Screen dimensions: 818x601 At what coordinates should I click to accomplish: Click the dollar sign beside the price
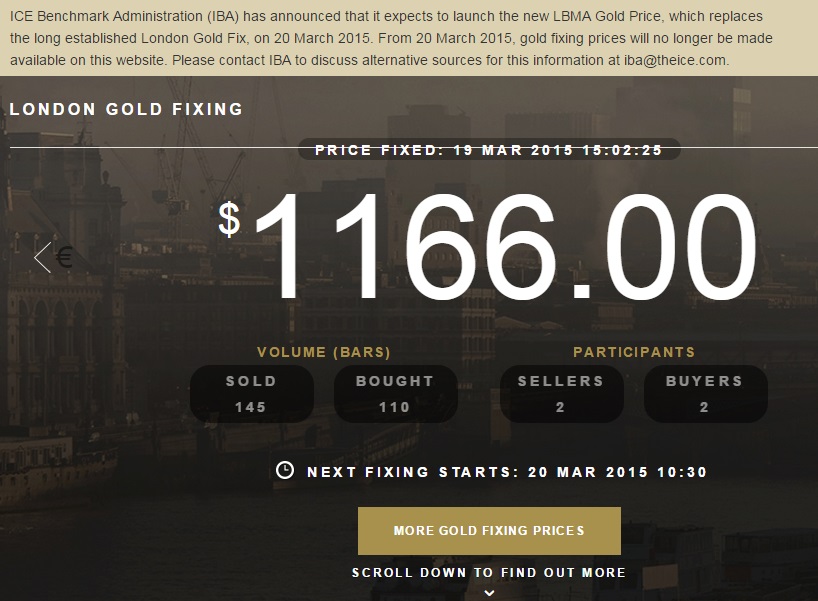pyautogui.click(x=230, y=219)
